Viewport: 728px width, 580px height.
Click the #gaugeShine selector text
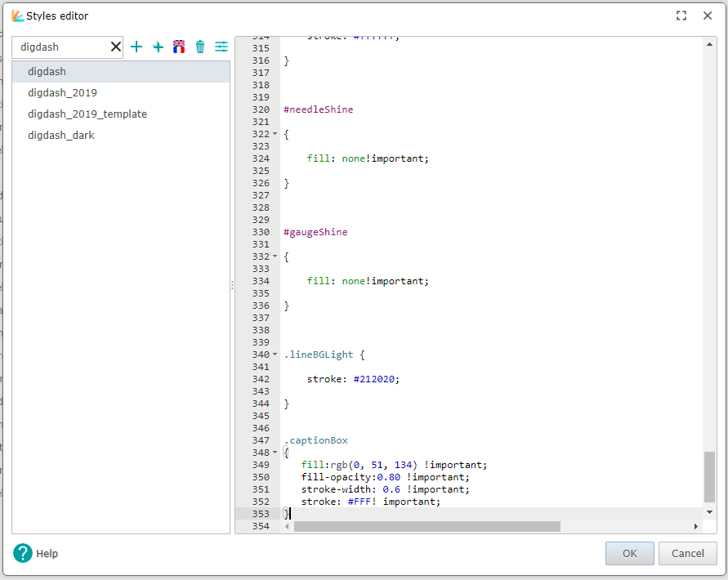[x=315, y=232]
